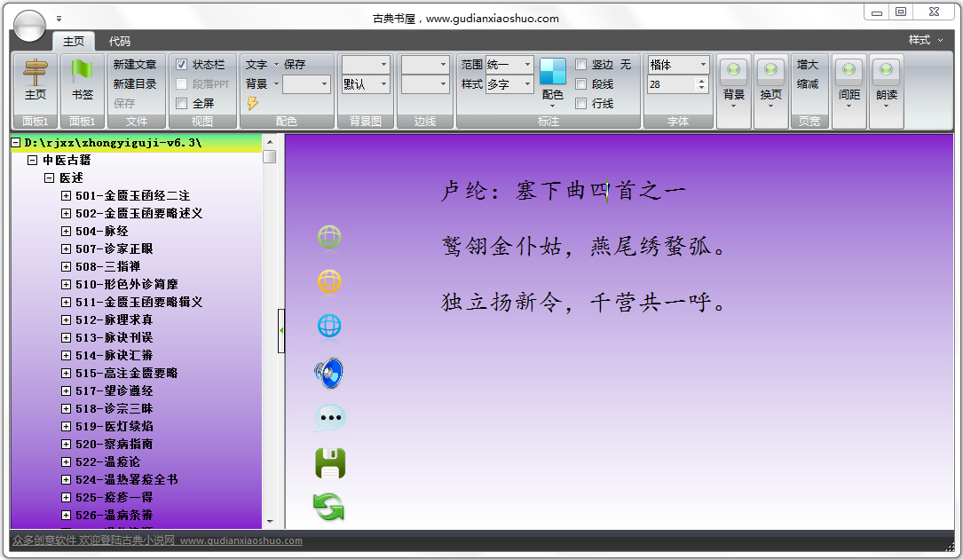Click the orange globe icon
The width and height of the screenshot is (963, 560).
pyautogui.click(x=330, y=281)
